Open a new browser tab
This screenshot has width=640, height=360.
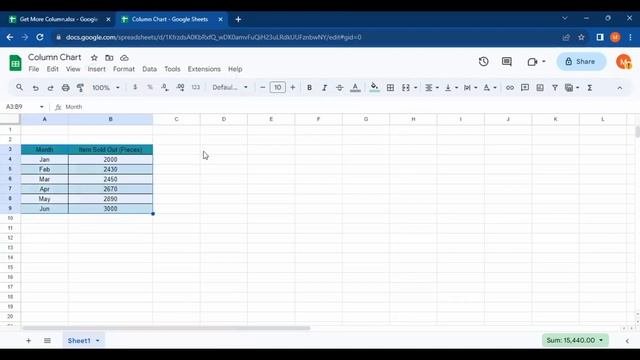238,19
